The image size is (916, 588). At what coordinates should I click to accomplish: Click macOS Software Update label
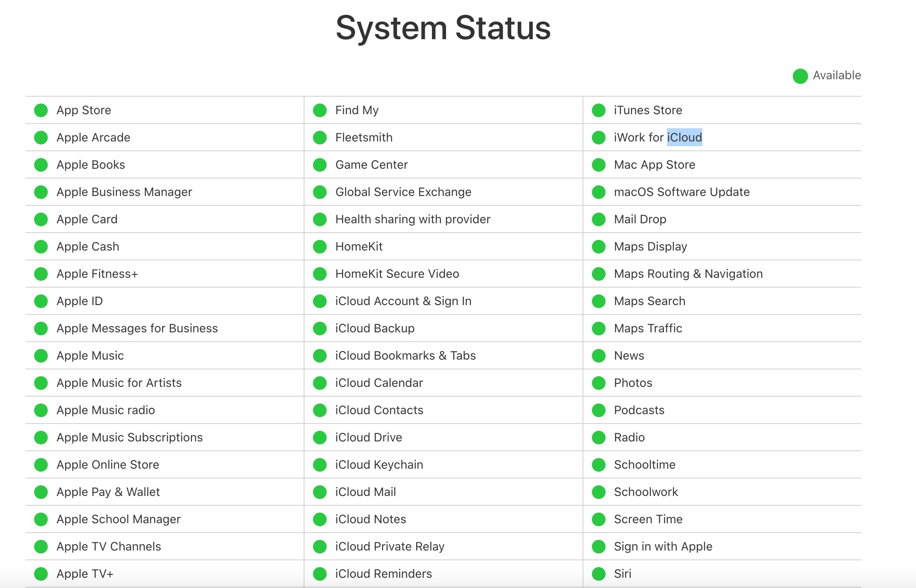pos(682,192)
